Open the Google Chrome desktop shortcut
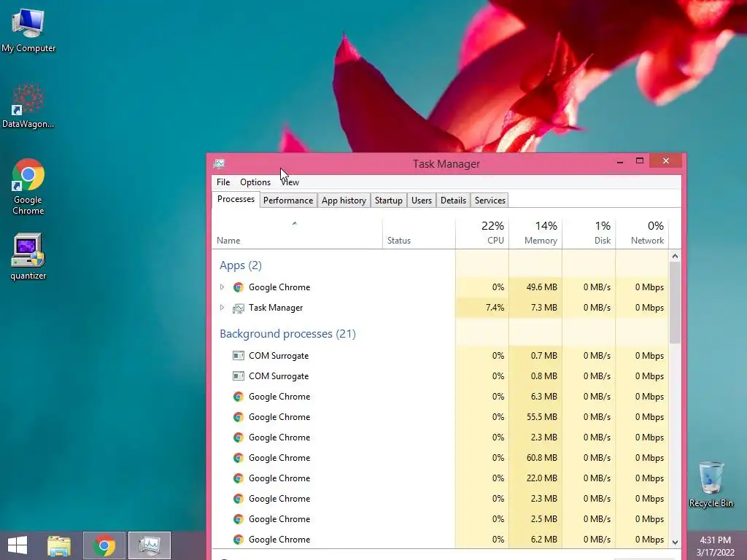The image size is (747, 560). (x=28, y=187)
